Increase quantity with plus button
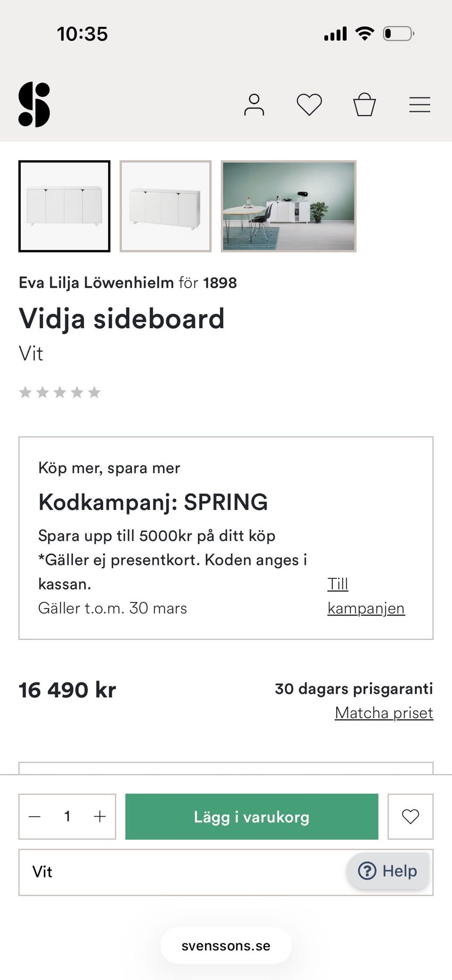 (100, 817)
